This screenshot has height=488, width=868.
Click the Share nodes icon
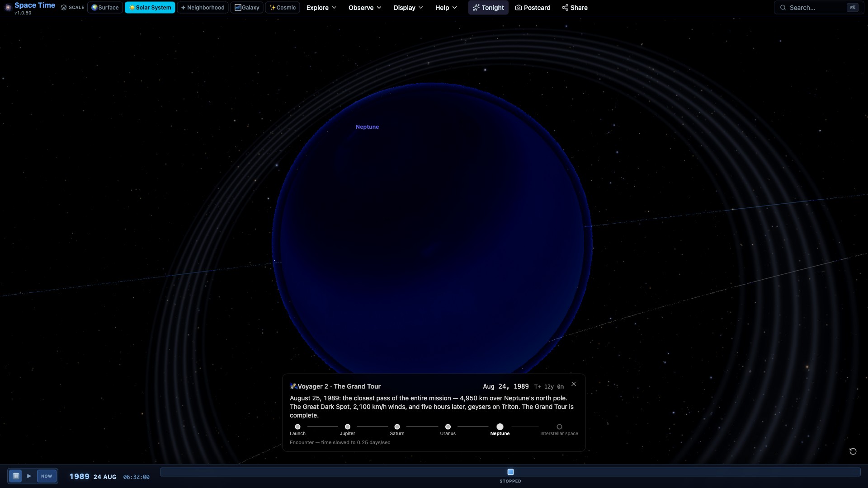[565, 8]
